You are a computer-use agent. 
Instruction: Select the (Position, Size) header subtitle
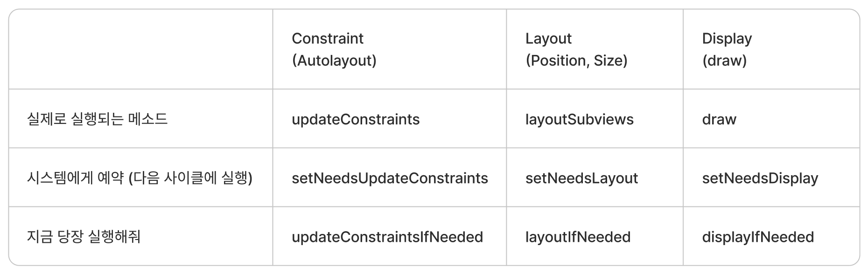[x=576, y=61]
